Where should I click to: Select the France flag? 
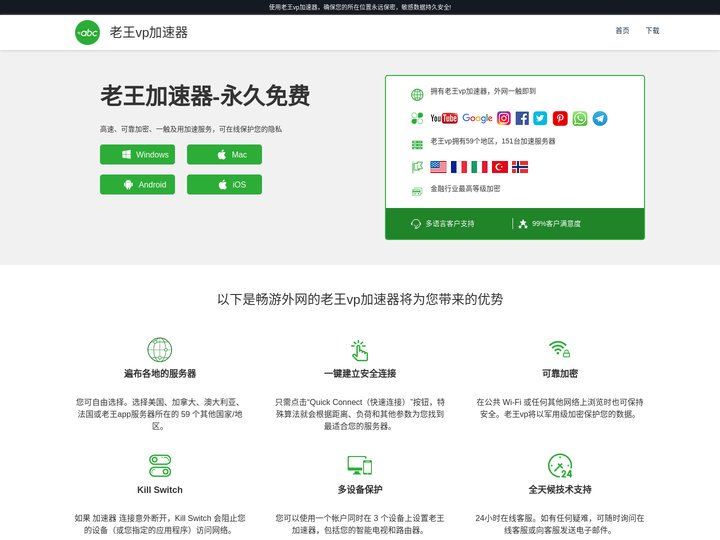click(x=459, y=167)
